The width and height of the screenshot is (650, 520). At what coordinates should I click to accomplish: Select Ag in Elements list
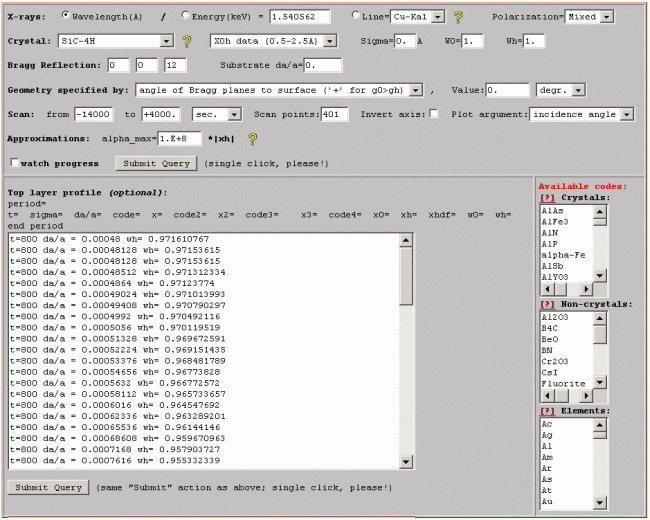tap(547, 435)
